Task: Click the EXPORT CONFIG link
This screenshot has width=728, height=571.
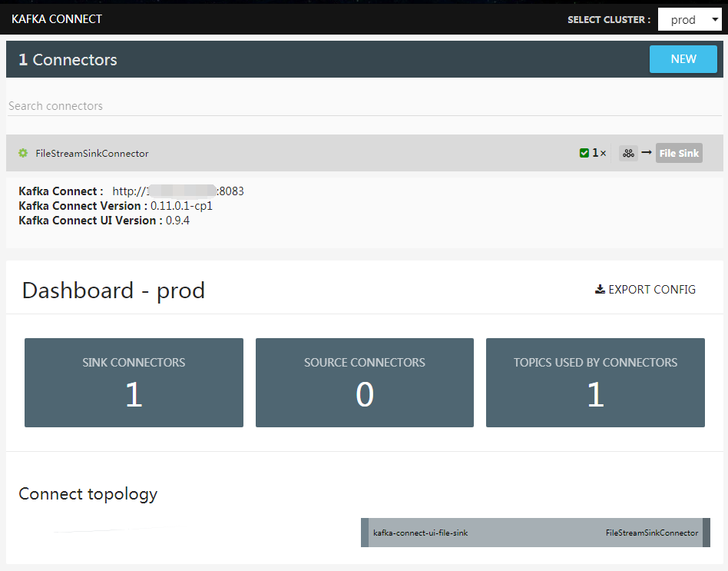Action: click(x=651, y=290)
